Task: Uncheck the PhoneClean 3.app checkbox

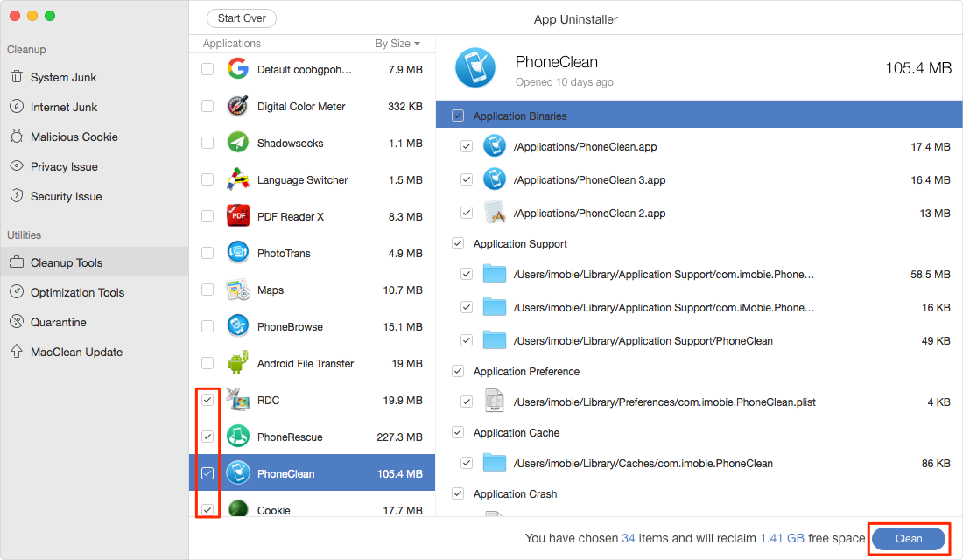Action: pos(467,179)
